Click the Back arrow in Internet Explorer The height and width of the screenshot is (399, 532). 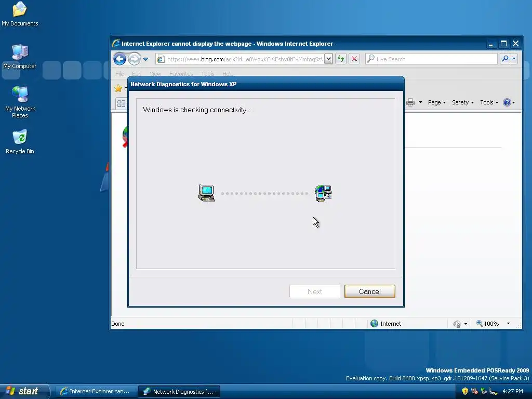click(x=119, y=59)
